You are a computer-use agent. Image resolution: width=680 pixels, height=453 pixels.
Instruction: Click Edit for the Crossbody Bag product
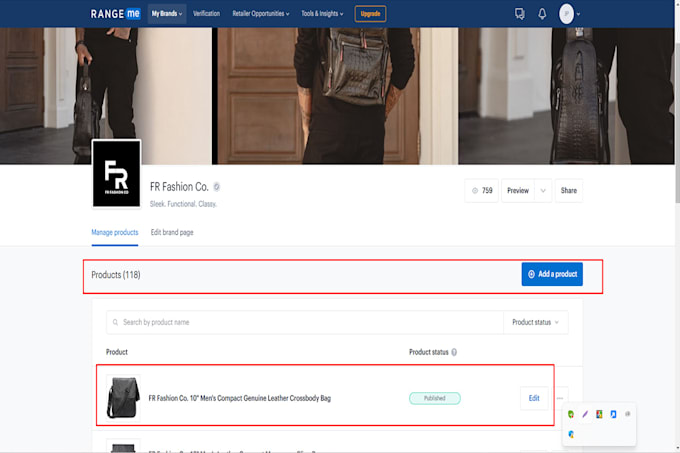534,398
